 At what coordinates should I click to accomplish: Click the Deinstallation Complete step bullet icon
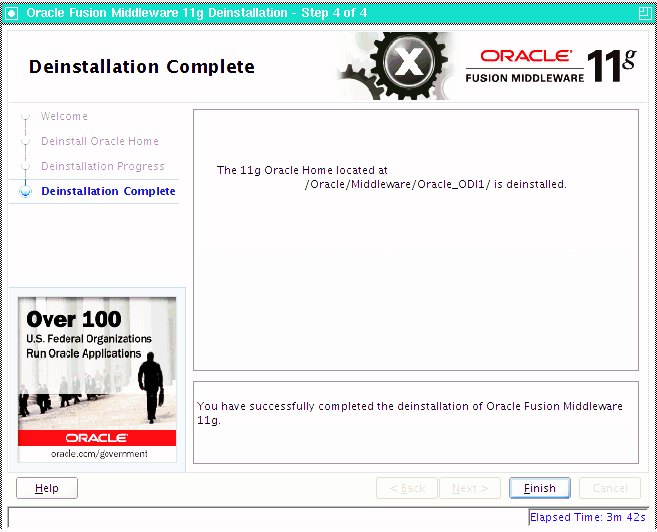(26, 192)
